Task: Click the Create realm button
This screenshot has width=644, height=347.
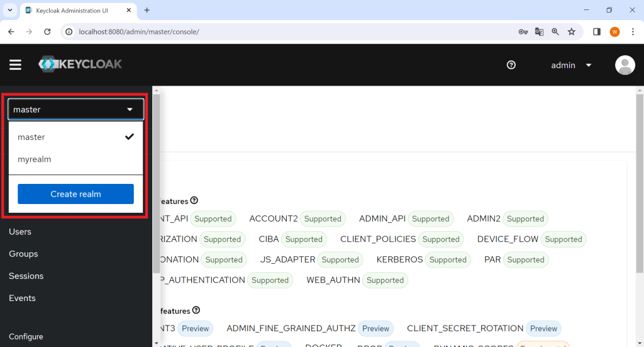Action: [x=75, y=194]
